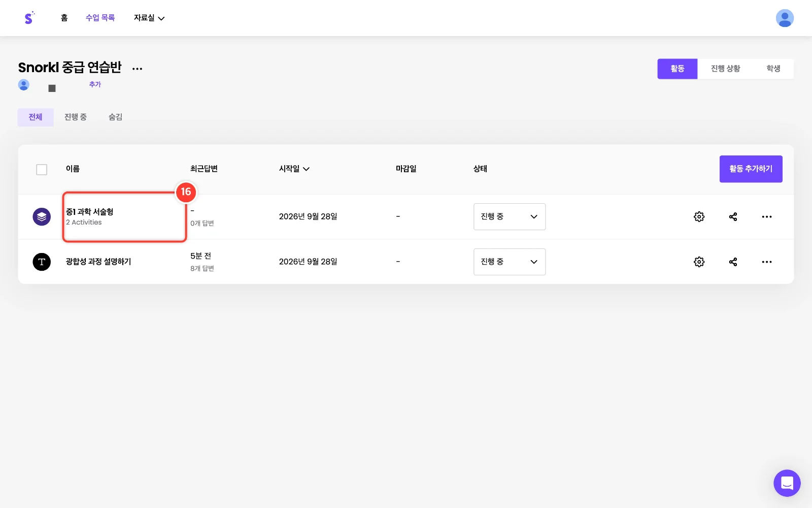Open settings gear for 광합성 과정 설명하기
Screen dimensions: 812x508
[699, 262]
